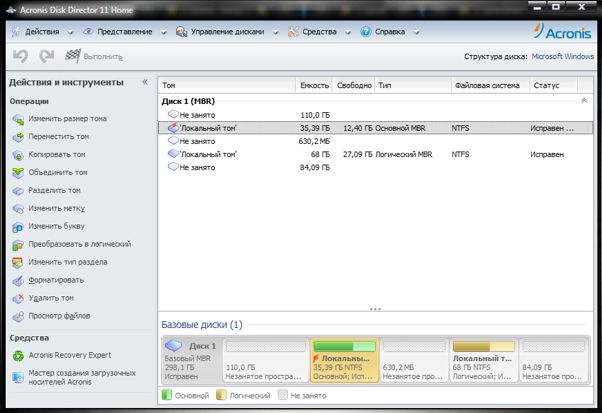Viewport: 602px width, 413px height.
Task: Sort by the Том column header
Action: 227,85
